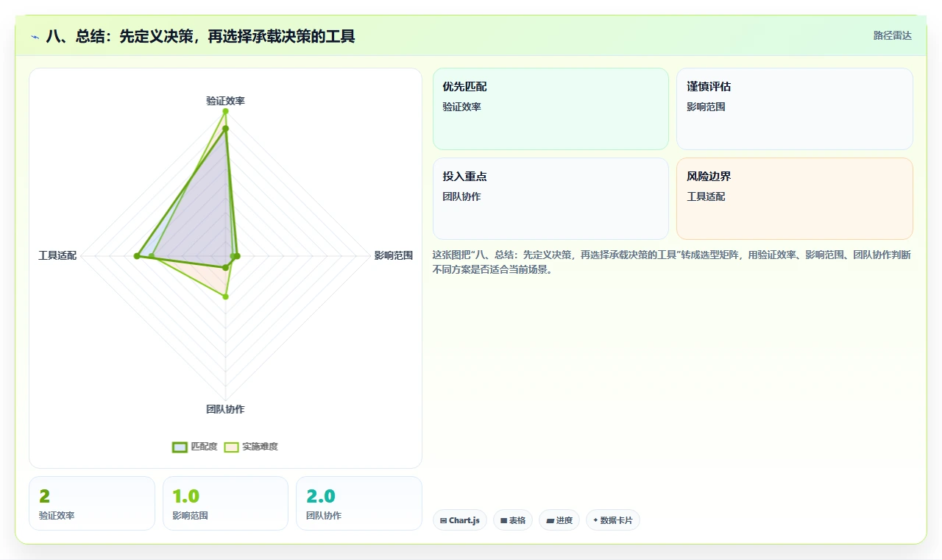The height and width of the screenshot is (560, 942).
Task: Open the 谨慎评估 card
Action: pos(795,109)
